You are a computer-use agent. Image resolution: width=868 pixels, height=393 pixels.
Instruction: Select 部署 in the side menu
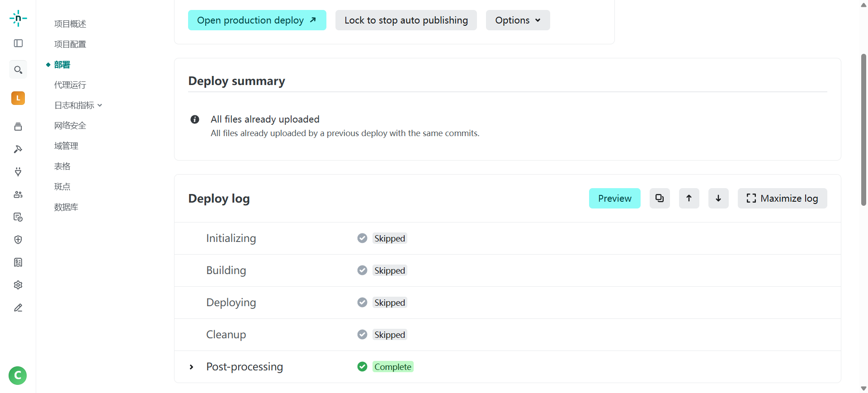click(62, 65)
